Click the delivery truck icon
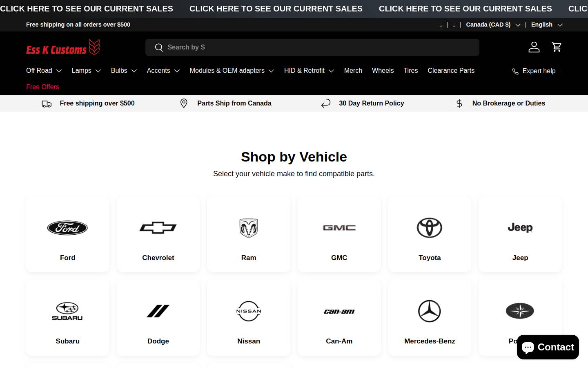The width and height of the screenshot is (588, 368). click(47, 104)
